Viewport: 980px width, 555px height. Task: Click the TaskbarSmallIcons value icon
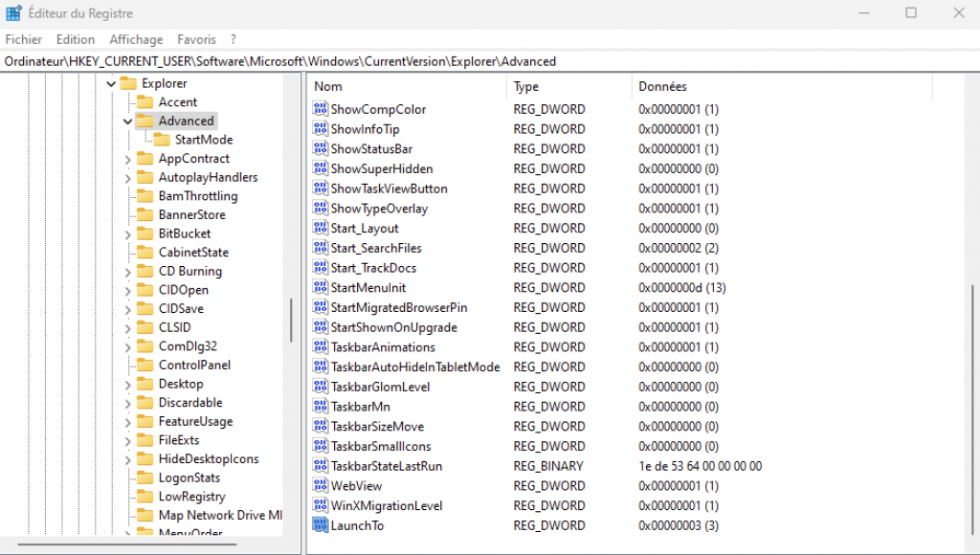(x=320, y=446)
